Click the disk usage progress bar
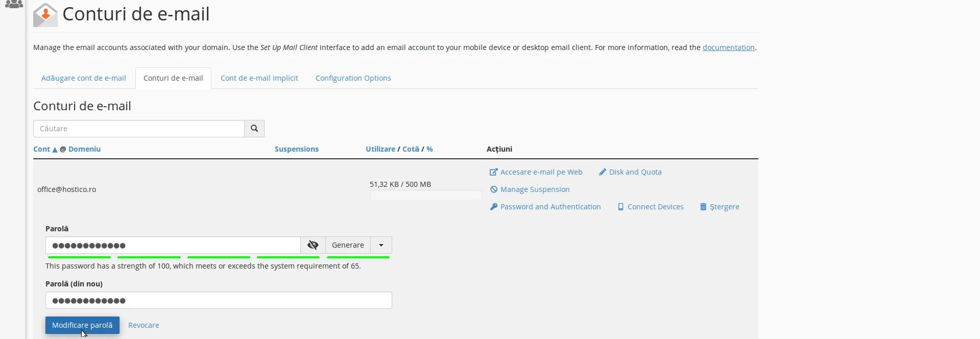Screen dimensions: 980x339 click(x=426, y=195)
